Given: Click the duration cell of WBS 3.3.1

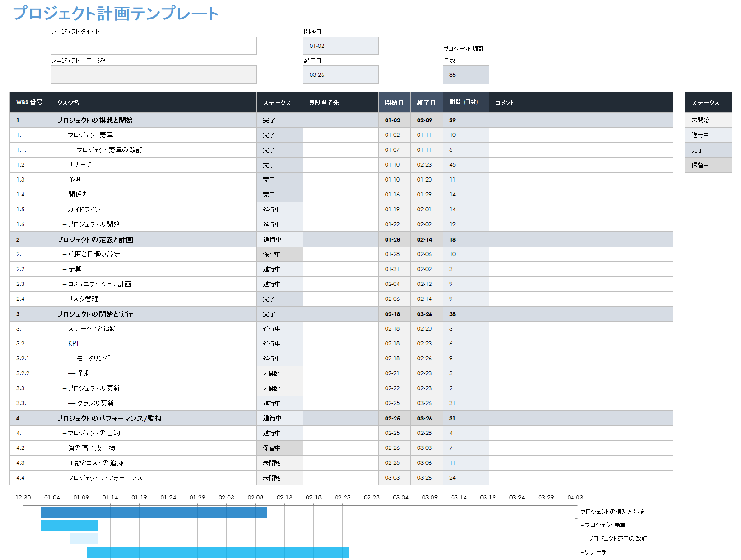Looking at the screenshot, I should point(466,403).
